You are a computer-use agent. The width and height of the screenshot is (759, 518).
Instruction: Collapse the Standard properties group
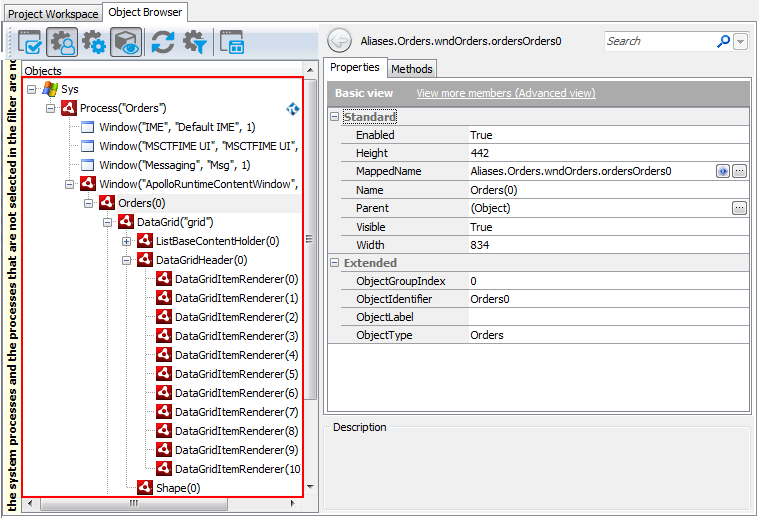[x=334, y=117]
